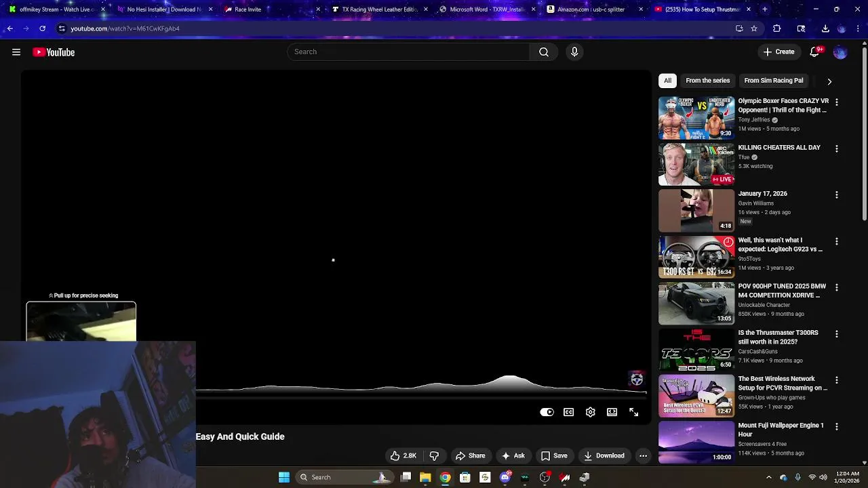Open 'January 17, 2026' video title
The height and width of the screenshot is (488, 868).
[763, 194]
